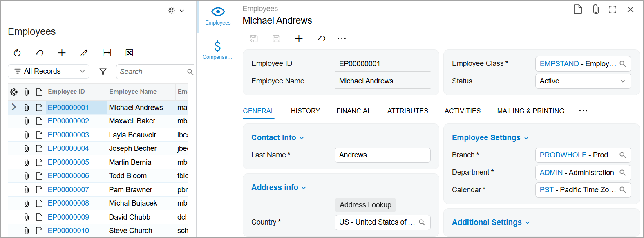Click the undo icon in form toolbar
This screenshot has height=238, width=644.
coord(321,38)
